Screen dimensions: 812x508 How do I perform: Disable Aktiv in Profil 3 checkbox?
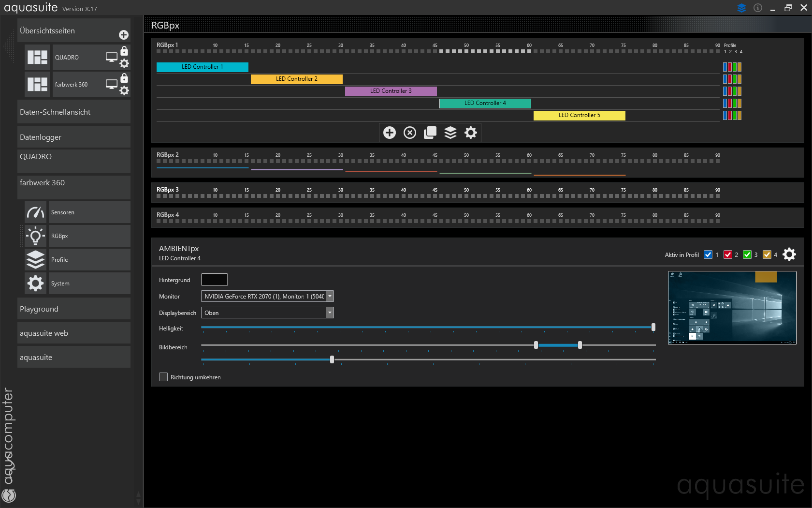pyautogui.click(x=747, y=254)
